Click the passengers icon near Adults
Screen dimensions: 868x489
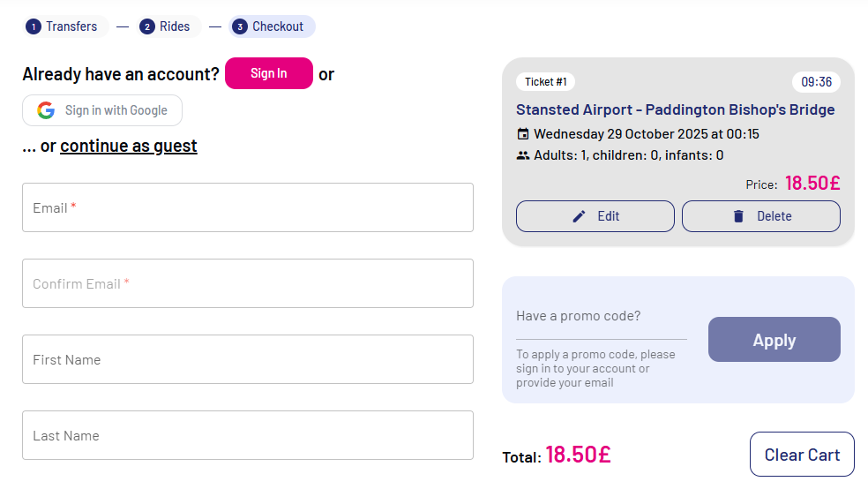pos(523,155)
